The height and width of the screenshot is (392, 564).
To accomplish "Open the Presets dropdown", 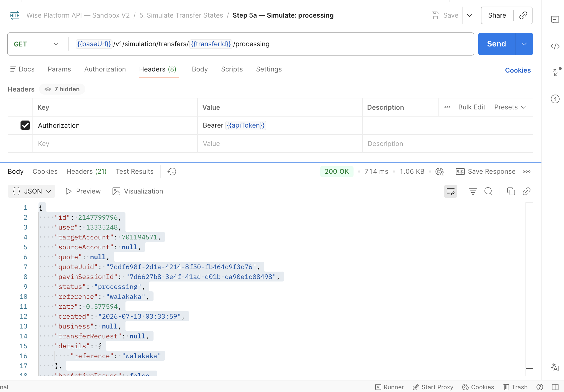I will 510,107.
